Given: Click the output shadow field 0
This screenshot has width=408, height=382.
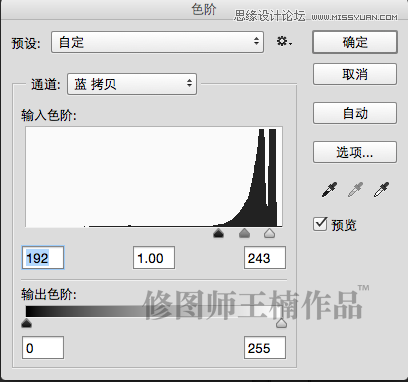Looking at the screenshot, I should click(x=43, y=348).
